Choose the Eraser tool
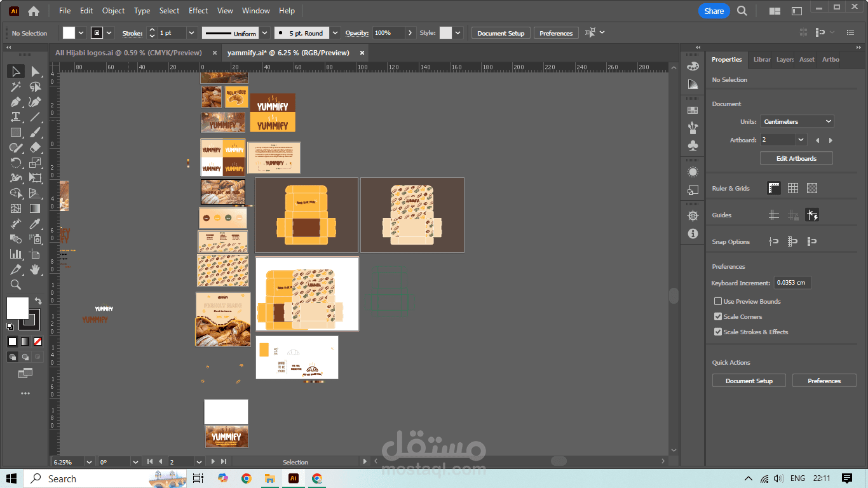This screenshot has width=868, height=488. pos(36,147)
